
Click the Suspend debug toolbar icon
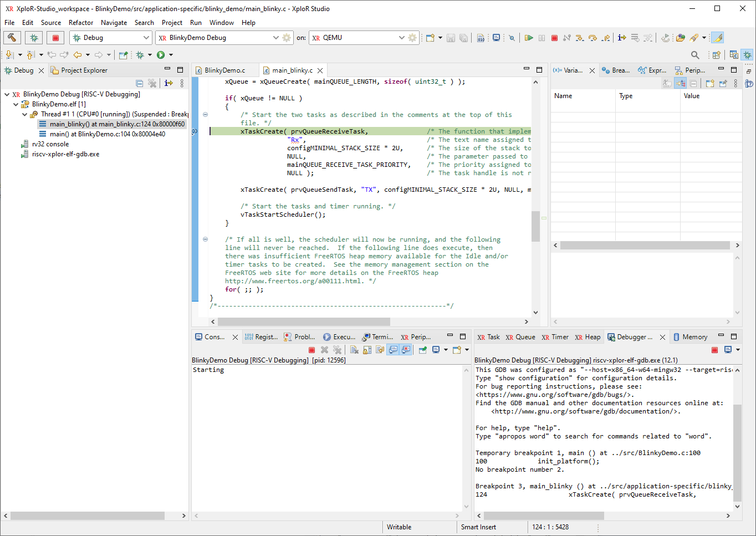[542, 38]
